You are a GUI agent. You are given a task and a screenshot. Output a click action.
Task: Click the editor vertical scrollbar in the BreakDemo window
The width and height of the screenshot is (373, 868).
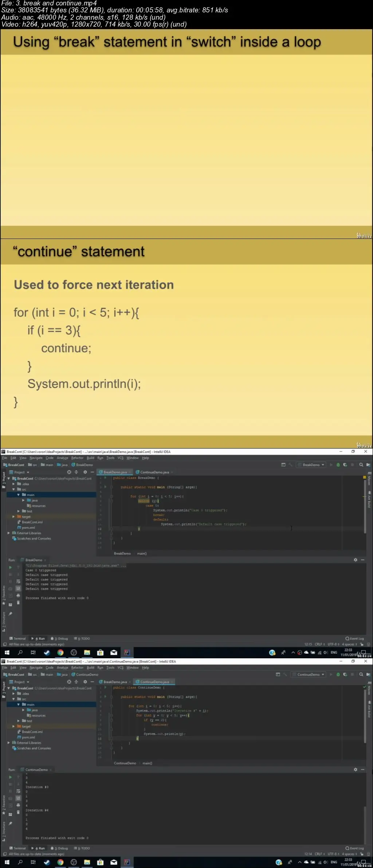click(x=364, y=507)
